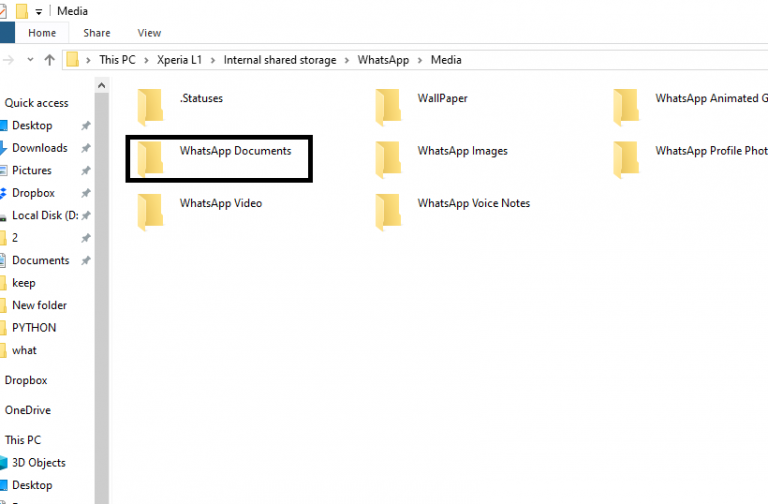Unpin Local Disk using its pin icon
This screenshot has height=504, width=768.
(x=86, y=216)
